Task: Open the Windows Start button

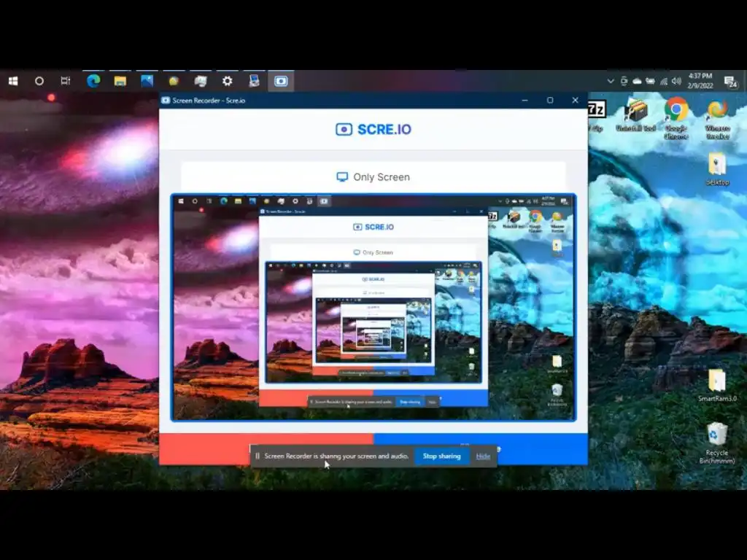Action: pos(13,81)
